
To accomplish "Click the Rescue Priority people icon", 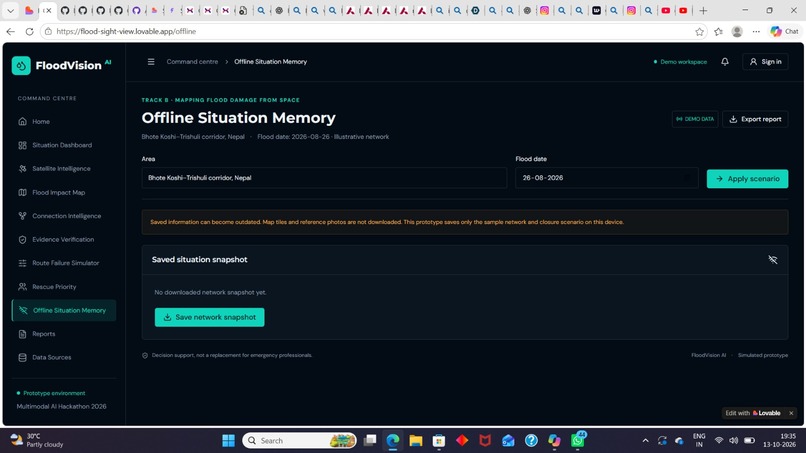I will 23,286.
